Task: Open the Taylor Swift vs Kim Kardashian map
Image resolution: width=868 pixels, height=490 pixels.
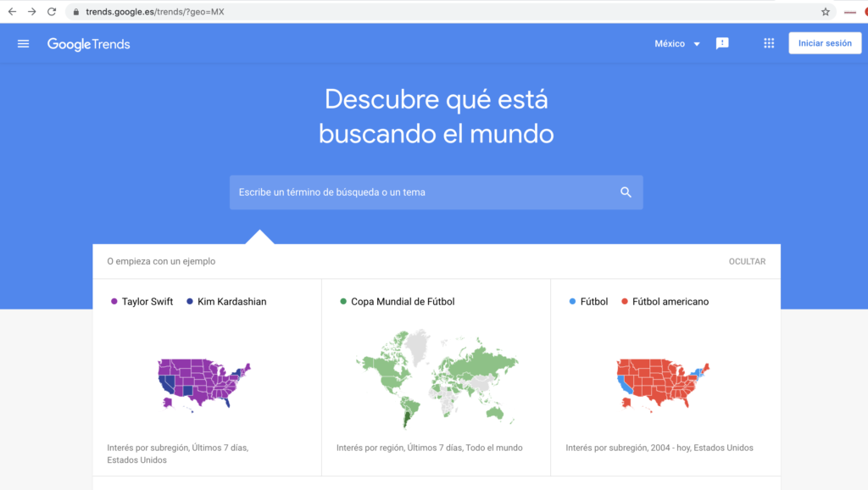Action: (203, 384)
